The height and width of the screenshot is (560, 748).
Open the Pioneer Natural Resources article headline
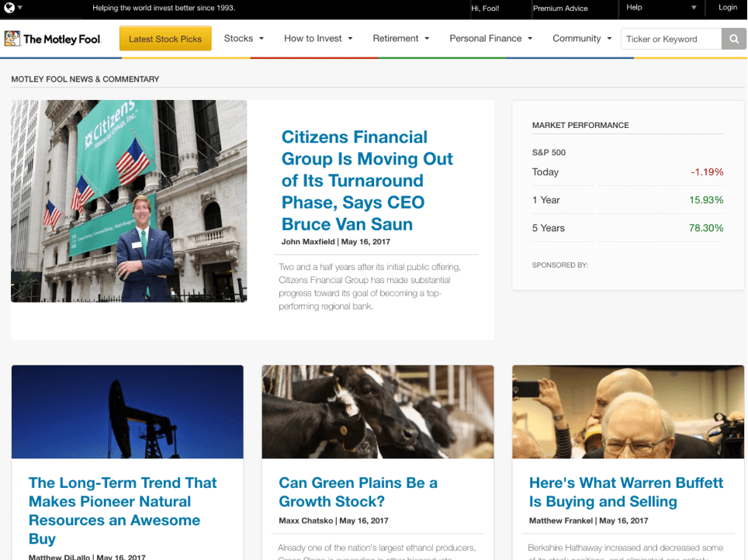click(123, 510)
